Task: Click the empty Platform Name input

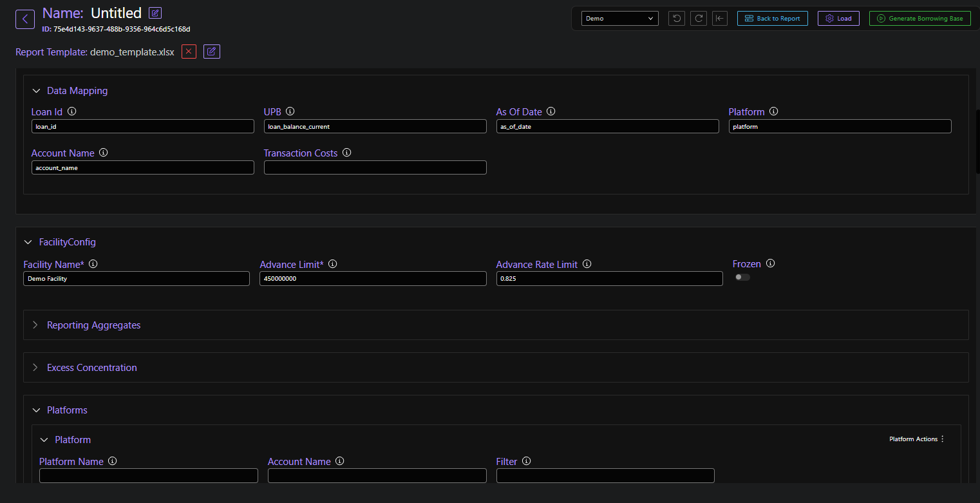Action: pos(149,475)
